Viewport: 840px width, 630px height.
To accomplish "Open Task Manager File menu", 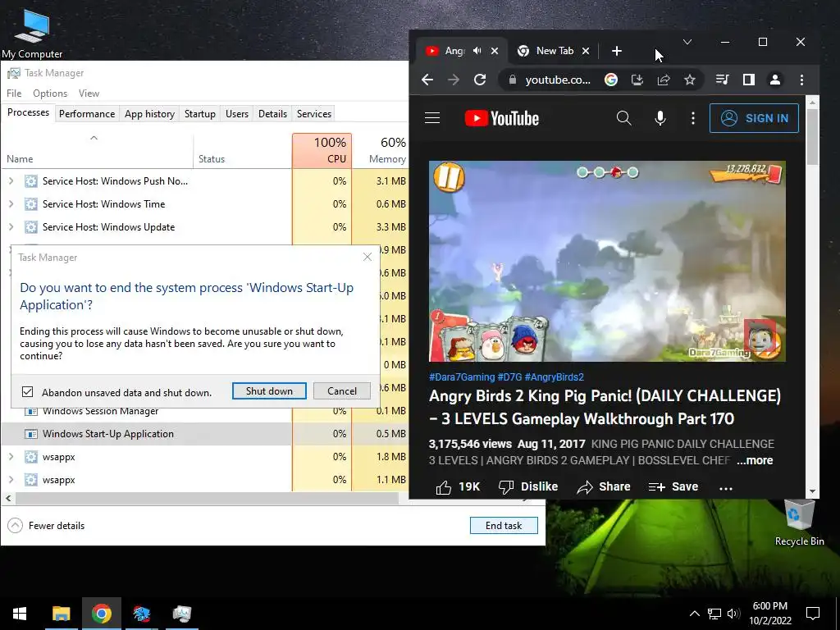I will 14,94.
